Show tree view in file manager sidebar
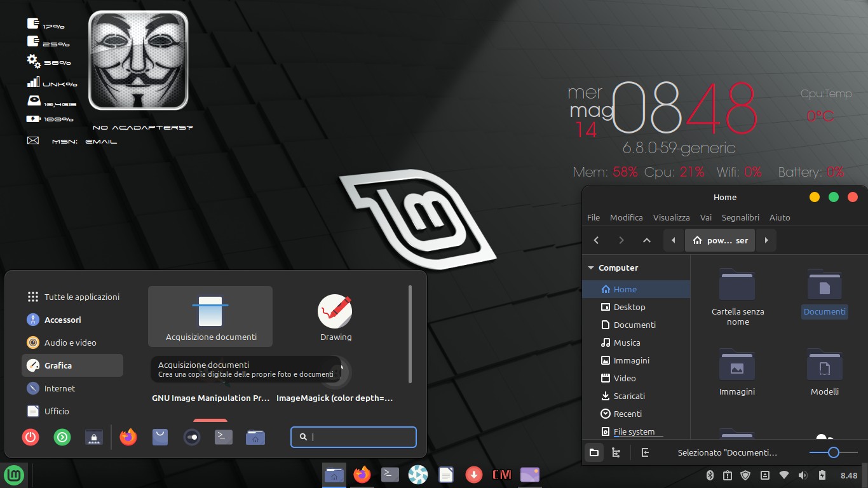The width and height of the screenshot is (868, 488). [x=616, y=452]
